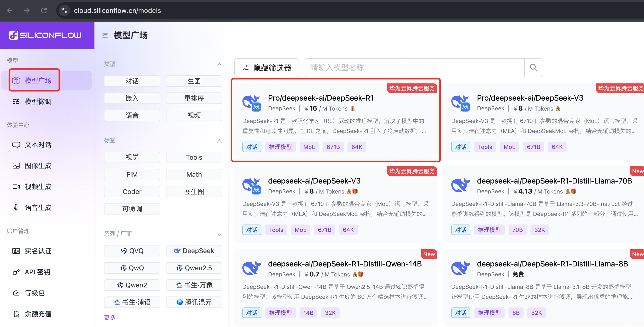Toggle the 对话 type filter

click(x=132, y=81)
